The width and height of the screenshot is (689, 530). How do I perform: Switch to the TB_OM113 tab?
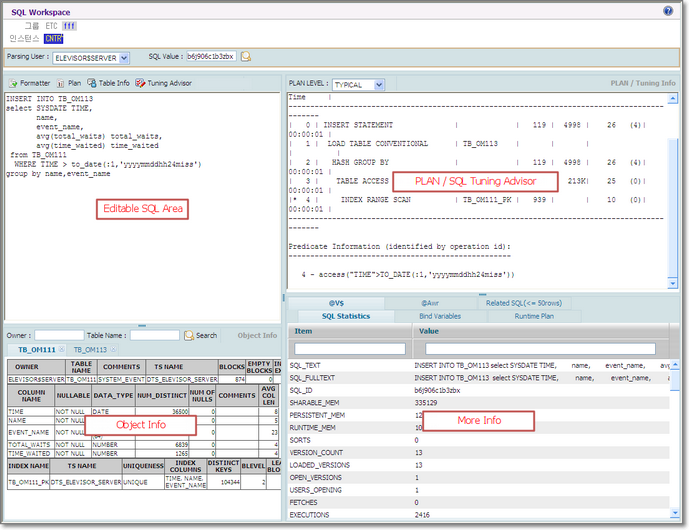[90, 350]
